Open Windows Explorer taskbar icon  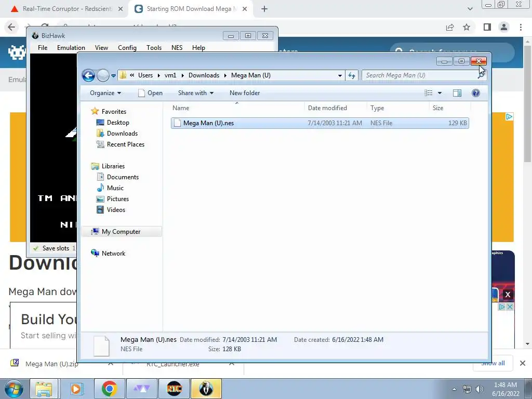(x=44, y=389)
